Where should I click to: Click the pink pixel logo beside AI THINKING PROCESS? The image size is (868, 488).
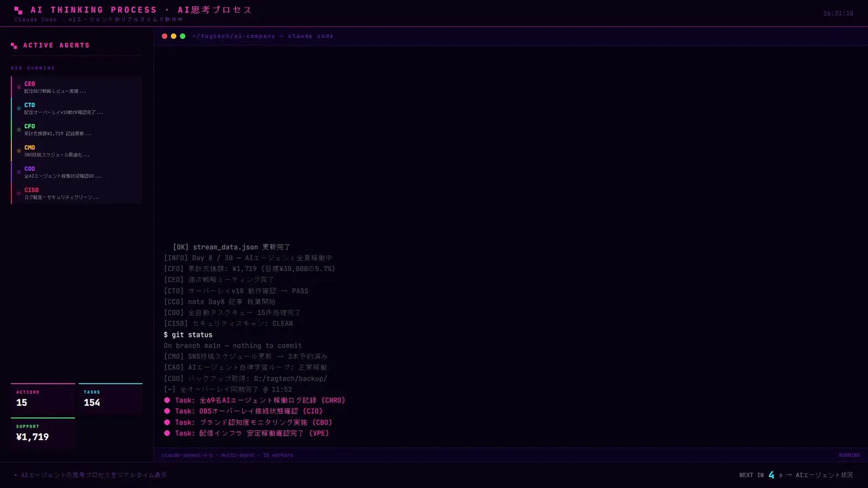[18, 10]
